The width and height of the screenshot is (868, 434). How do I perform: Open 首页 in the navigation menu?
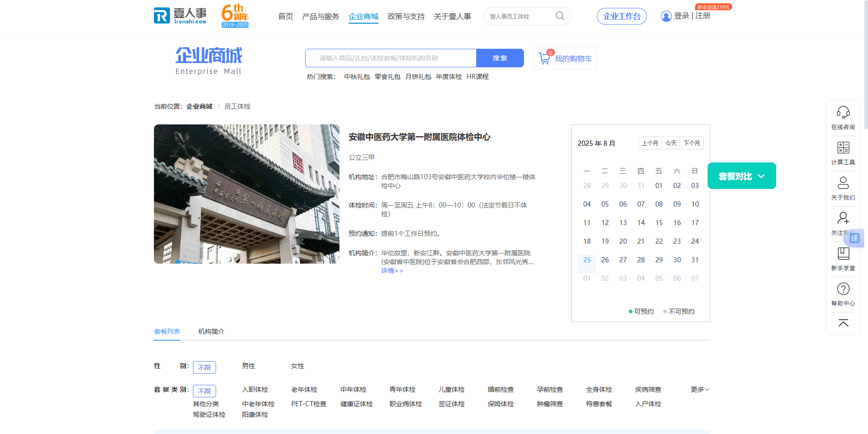286,16
